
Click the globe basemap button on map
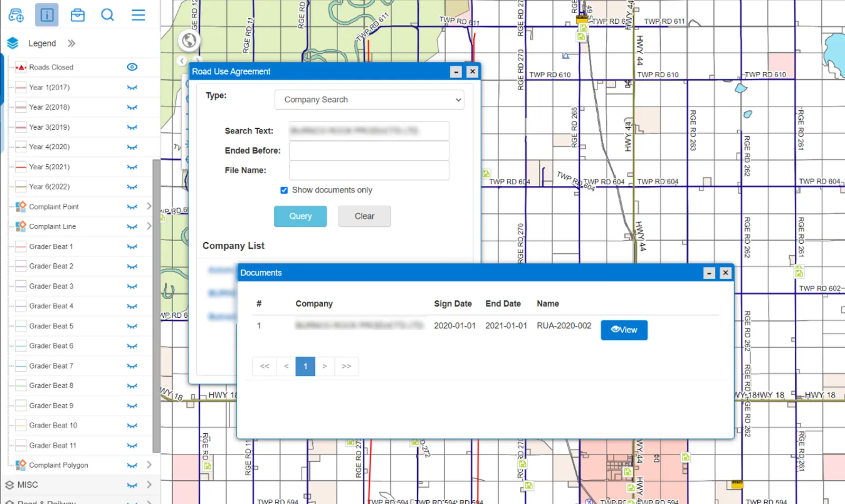click(189, 40)
